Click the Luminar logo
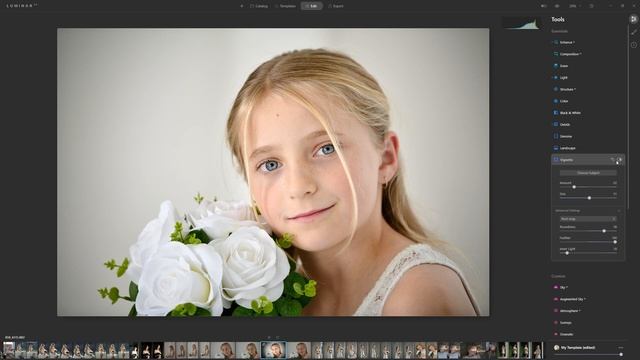640x360 pixels. pos(22,6)
